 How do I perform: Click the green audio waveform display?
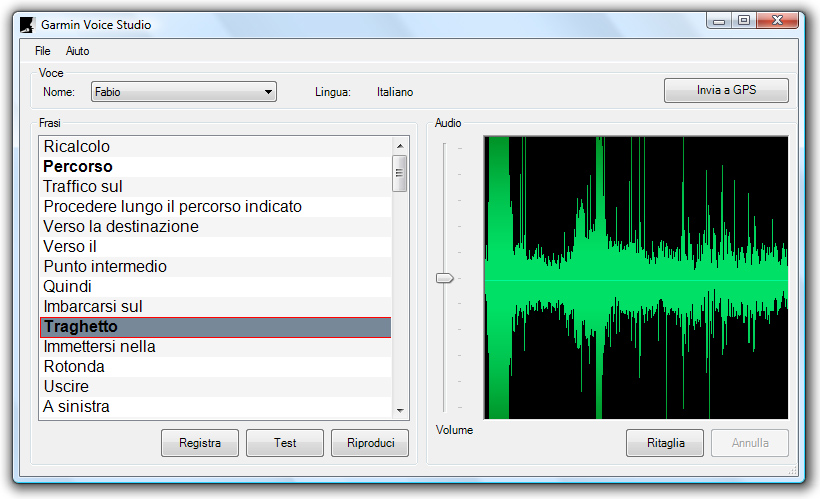(x=636, y=278)
